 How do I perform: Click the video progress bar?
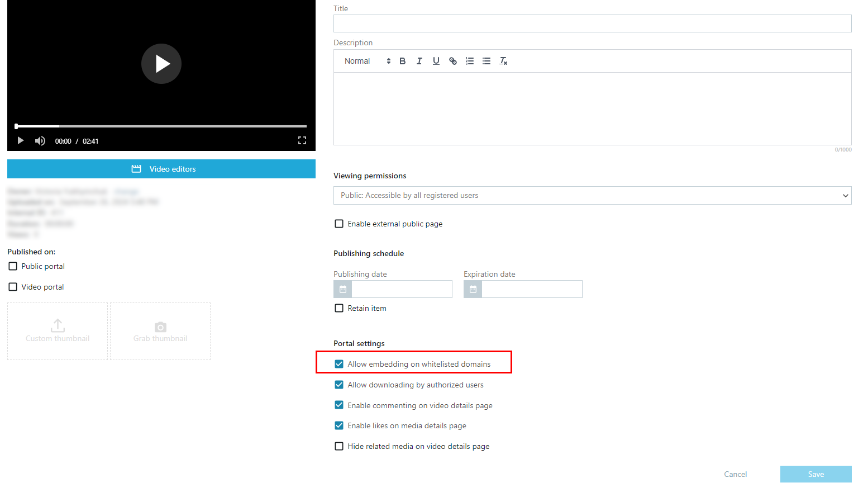(161, 126)
